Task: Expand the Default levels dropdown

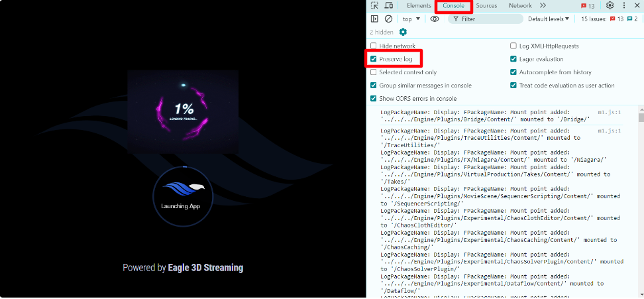Action: 549,19
